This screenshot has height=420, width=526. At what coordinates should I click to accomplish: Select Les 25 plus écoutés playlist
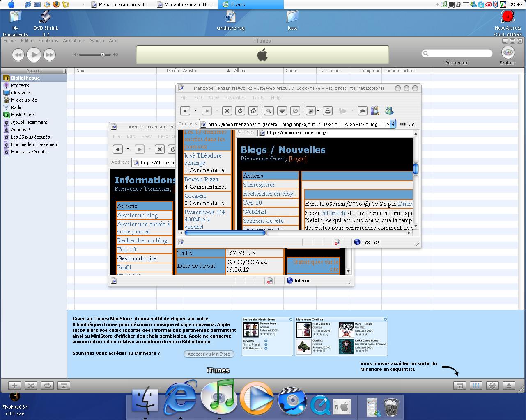click(x=34, y=137)
